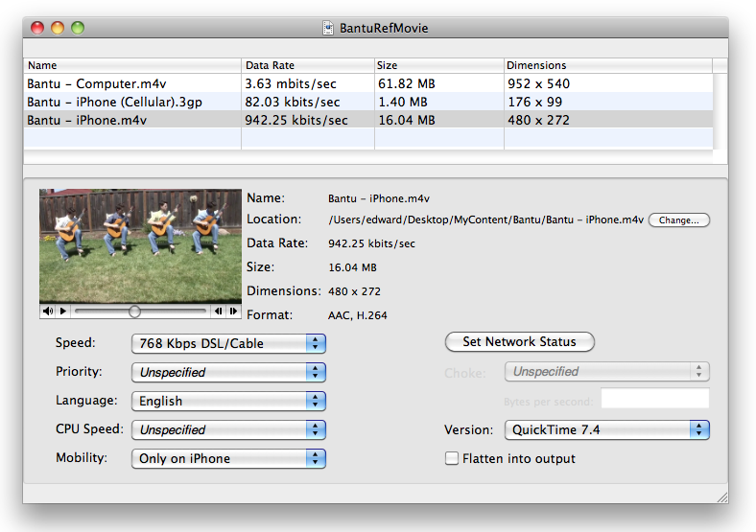This screenshot has width=756, height=532.
Task: Open the Priority dropdown menu
Action: 228,372
